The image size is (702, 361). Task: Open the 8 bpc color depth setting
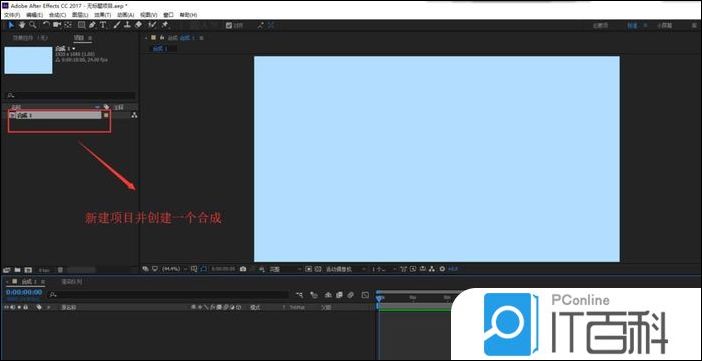coord(44,270)
